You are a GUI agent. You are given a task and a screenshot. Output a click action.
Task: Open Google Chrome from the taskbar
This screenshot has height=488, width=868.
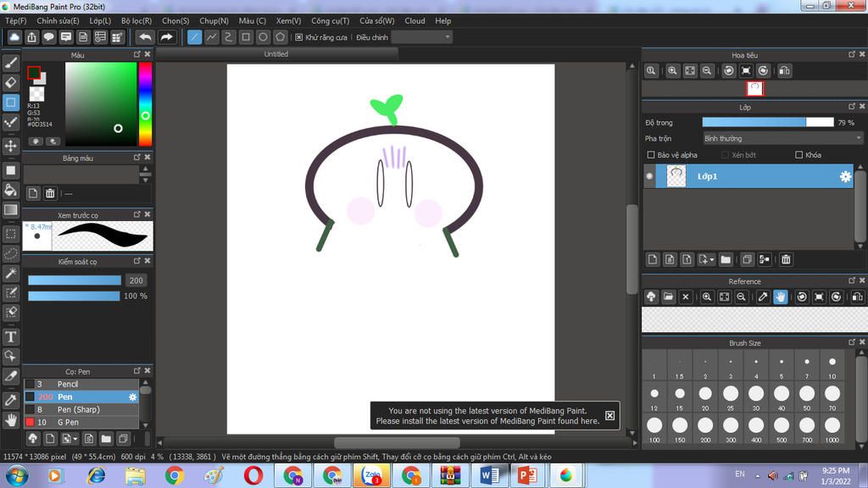175,476
